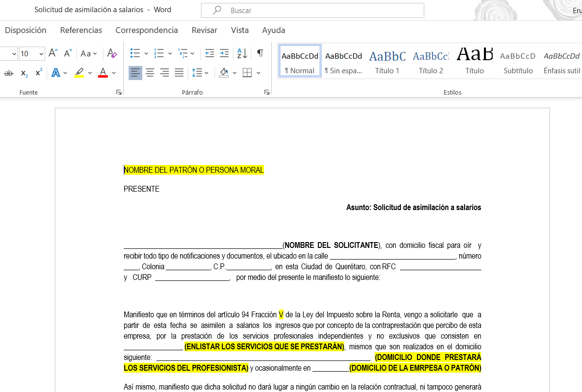Apply Sin espaciado style
The height and width of the screenshot is (392, 582).
click(344, 61)
